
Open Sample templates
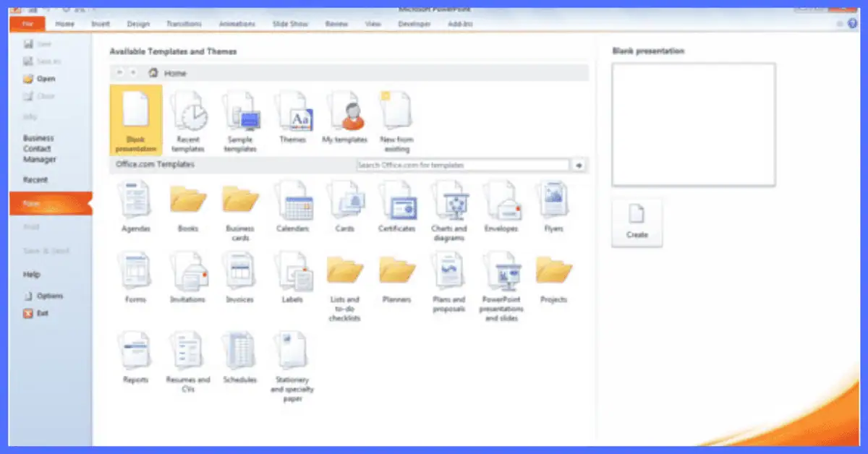coord(241,121)
